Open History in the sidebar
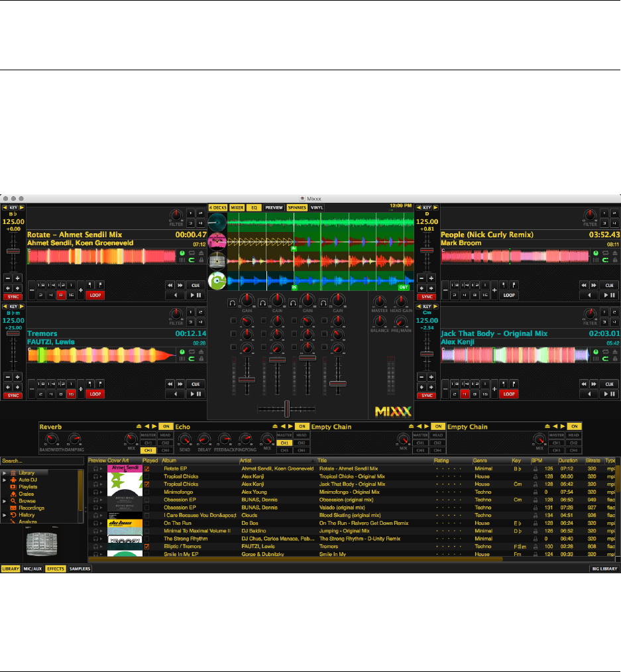This screenshot has height=672, width=621. point(27,515)
